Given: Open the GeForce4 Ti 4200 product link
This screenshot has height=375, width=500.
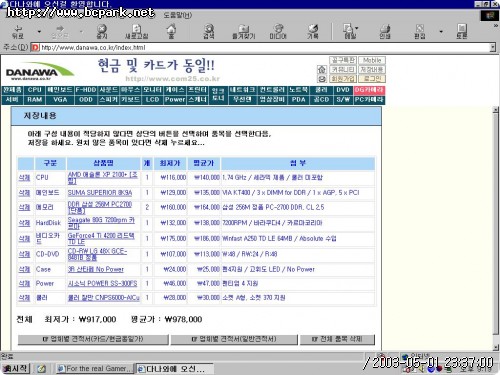Looking at the screenshot, I should (x=101, y=239).
